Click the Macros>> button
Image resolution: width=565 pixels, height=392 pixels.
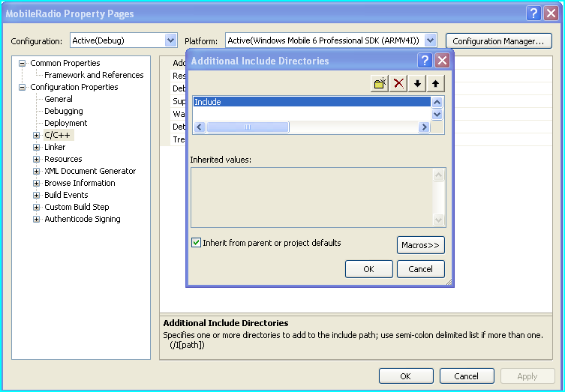point(420,245)
